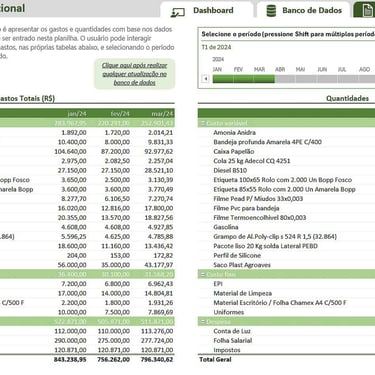Open the Dashboard tab label
This screenshot has height=375, width=375.
coord(213,10)
